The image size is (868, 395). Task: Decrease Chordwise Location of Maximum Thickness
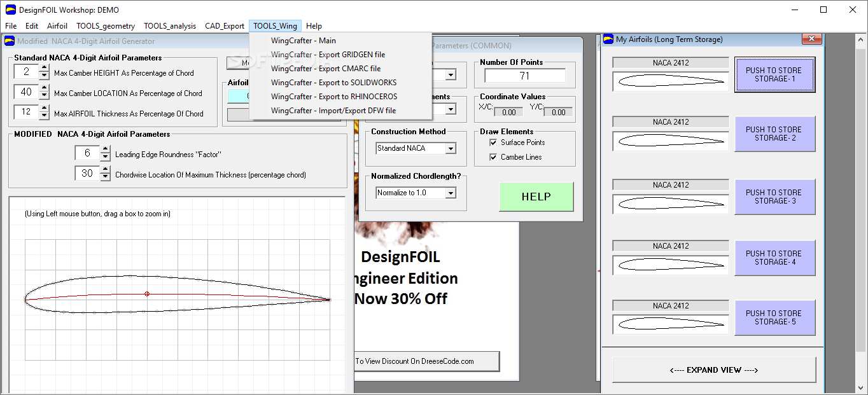pos(105,177)
